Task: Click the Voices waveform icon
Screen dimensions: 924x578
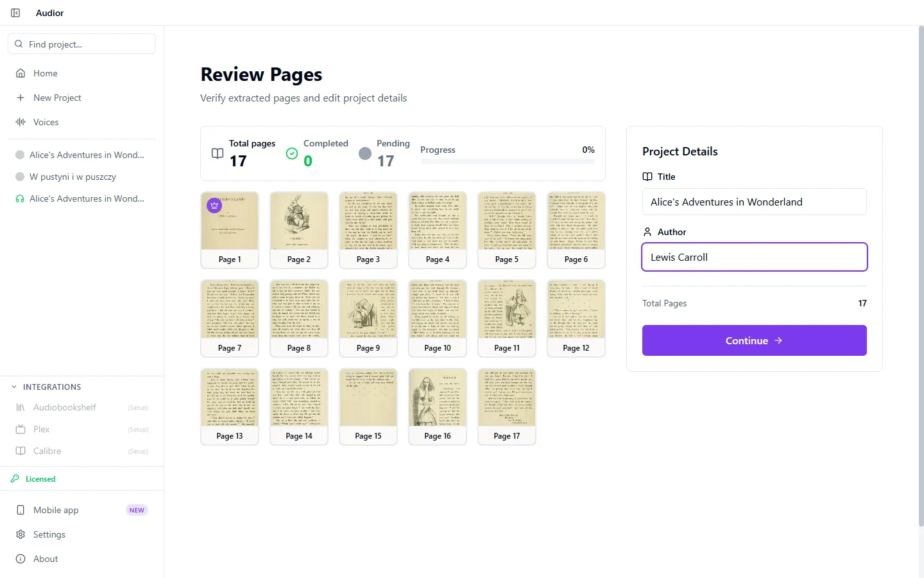Action: pos(21,122)
